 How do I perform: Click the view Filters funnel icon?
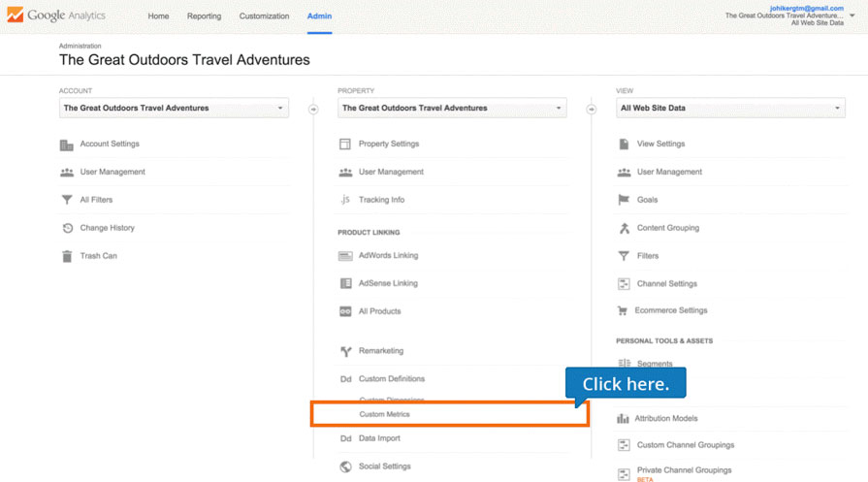coord(624,256)
